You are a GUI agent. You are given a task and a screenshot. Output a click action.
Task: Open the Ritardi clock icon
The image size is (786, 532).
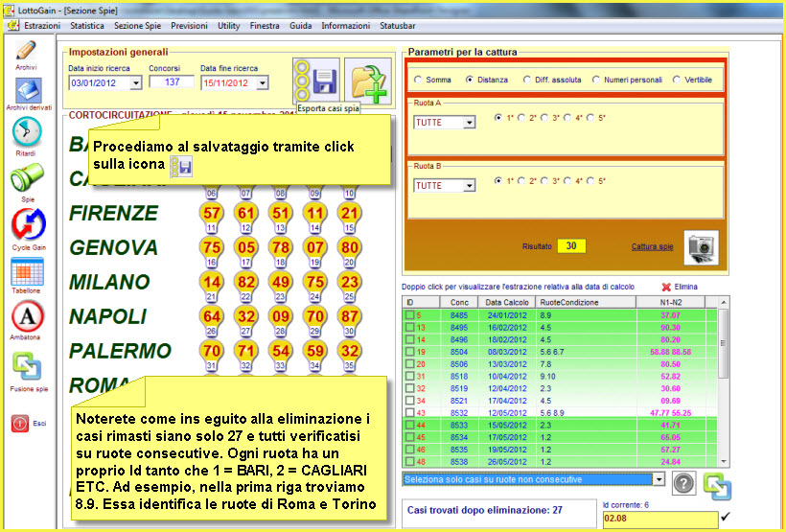coord(27,132)
